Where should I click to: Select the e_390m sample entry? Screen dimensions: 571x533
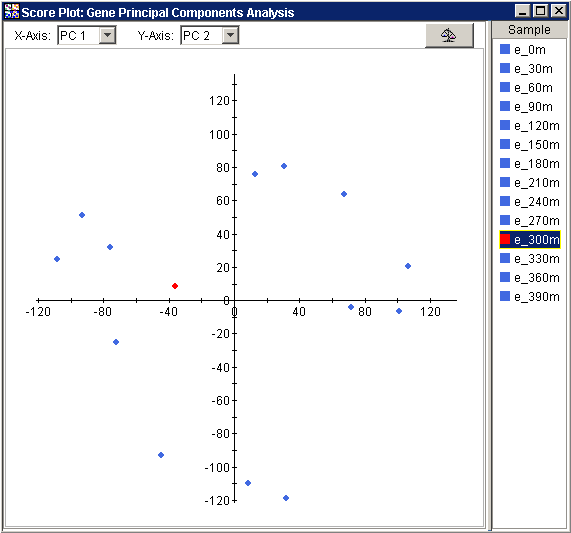(x=530, y=296)
